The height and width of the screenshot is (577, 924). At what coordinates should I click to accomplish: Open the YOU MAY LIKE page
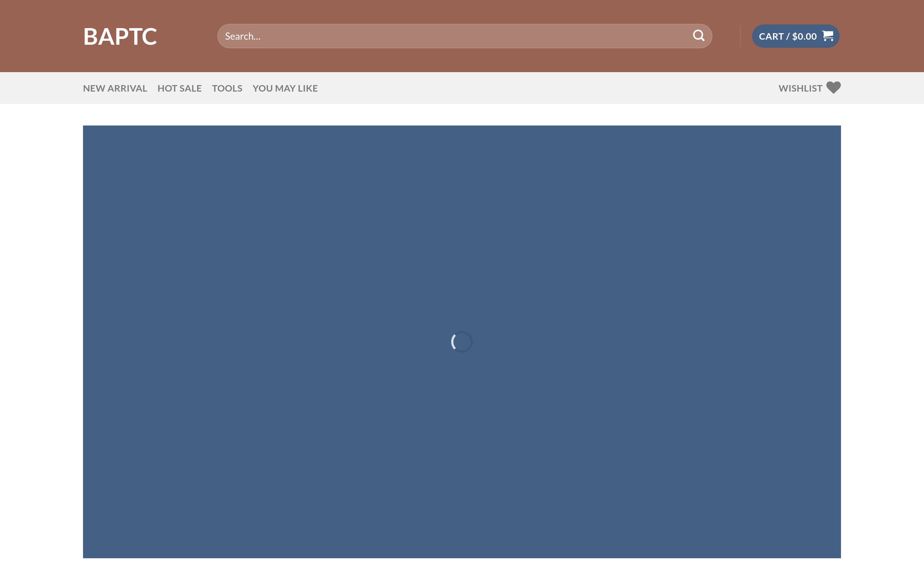[285, 88]
